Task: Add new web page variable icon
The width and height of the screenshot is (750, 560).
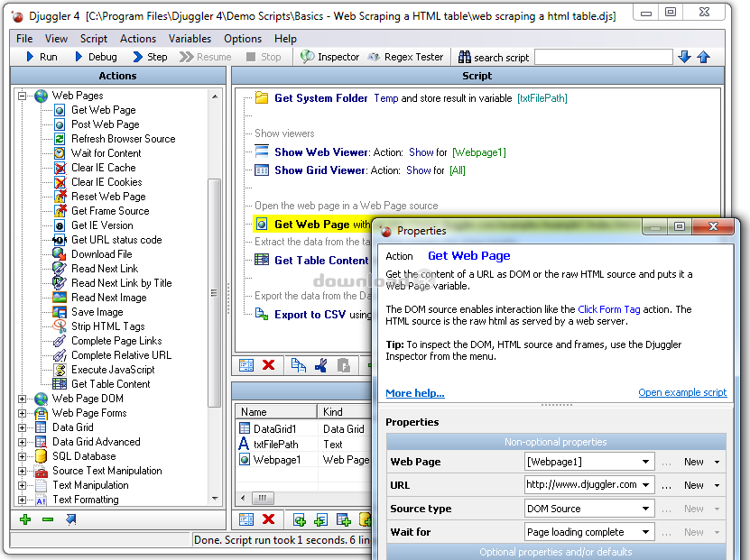Action: pos(300,519)
